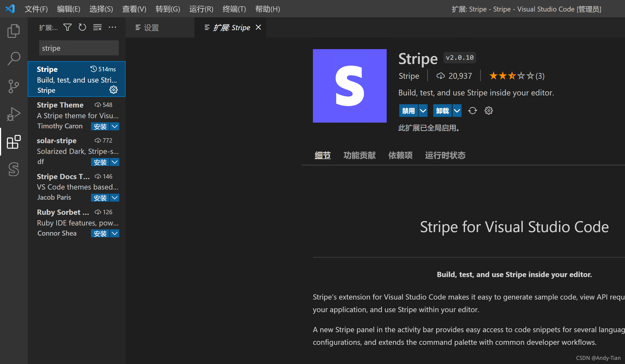Refresh the extensions list
This screenshot has height=364, width=625.
click(82, 27)
